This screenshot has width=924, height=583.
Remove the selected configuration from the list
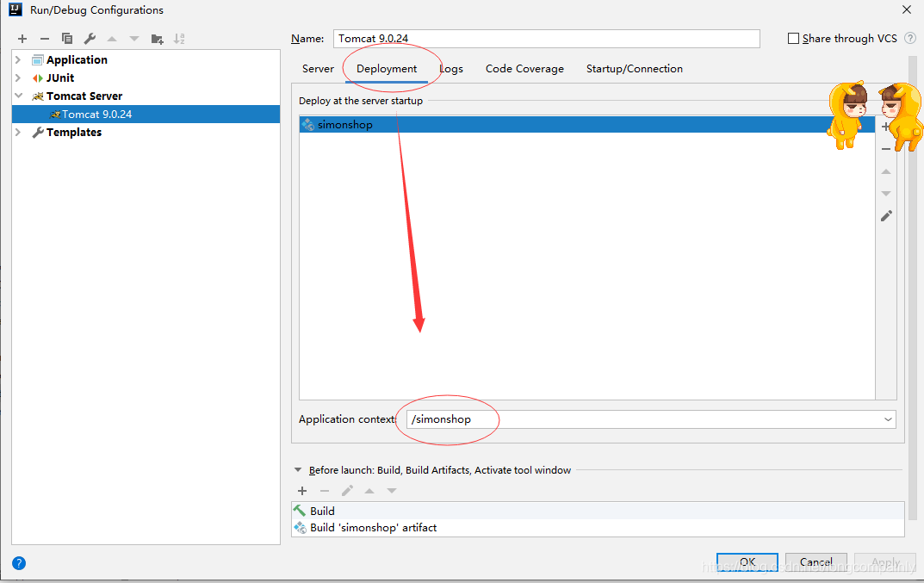45,39
